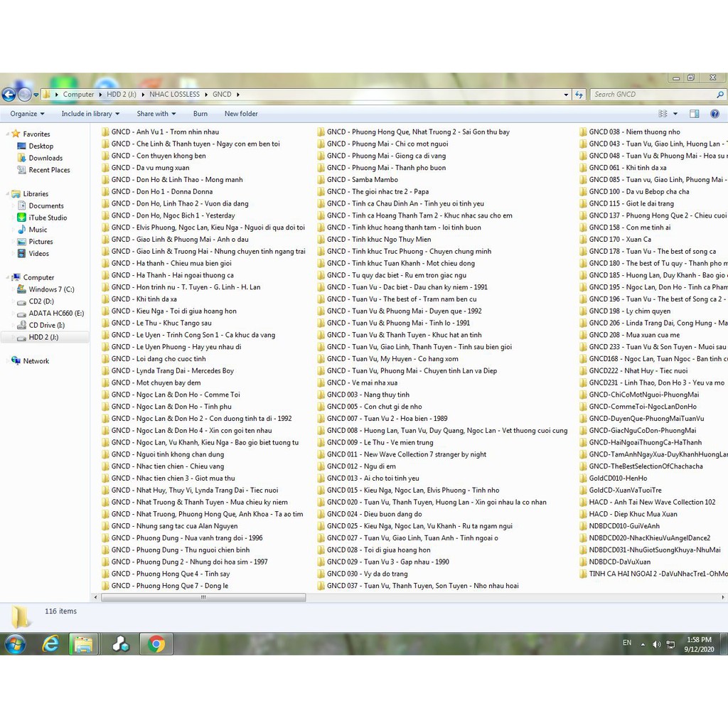Open Google Chrome from taskbar
Viewport: 728px width, 728px height.
tap(156, 644)
